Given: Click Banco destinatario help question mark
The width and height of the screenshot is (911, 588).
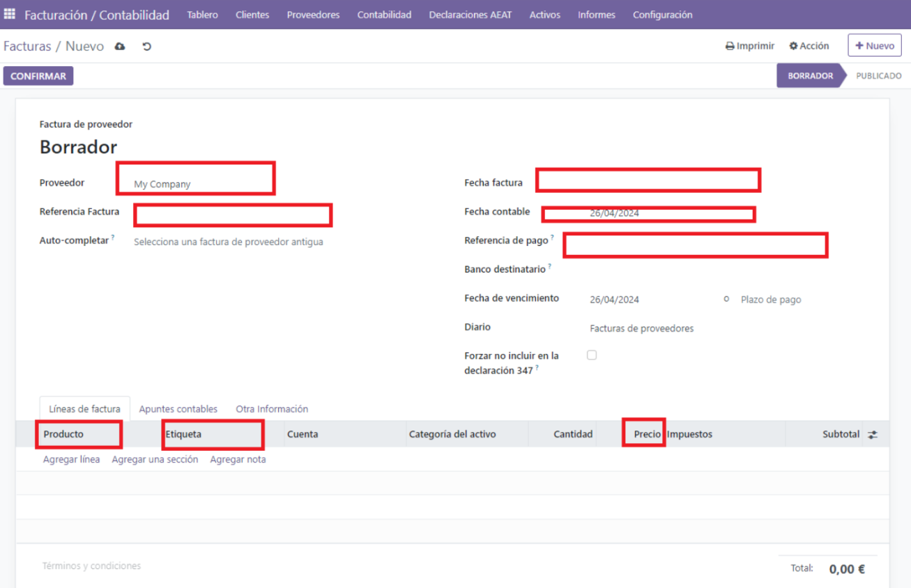Looking at the screenshot, I should point(549,266).
